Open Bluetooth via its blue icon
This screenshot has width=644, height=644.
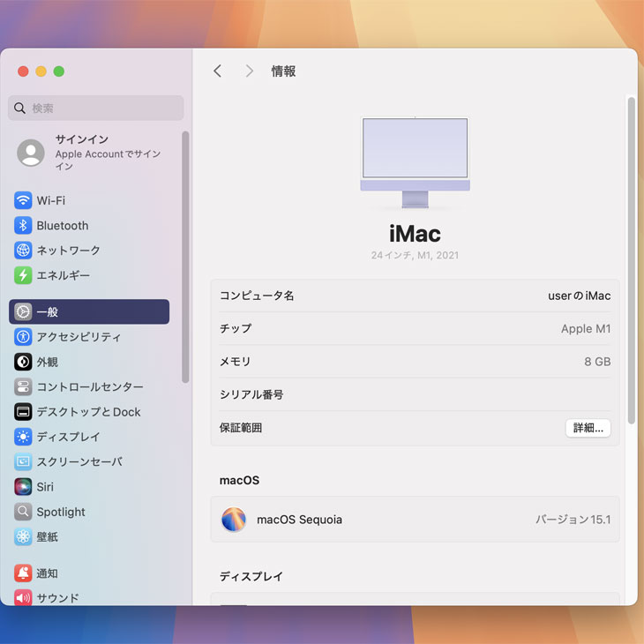(x=23, y=226)
